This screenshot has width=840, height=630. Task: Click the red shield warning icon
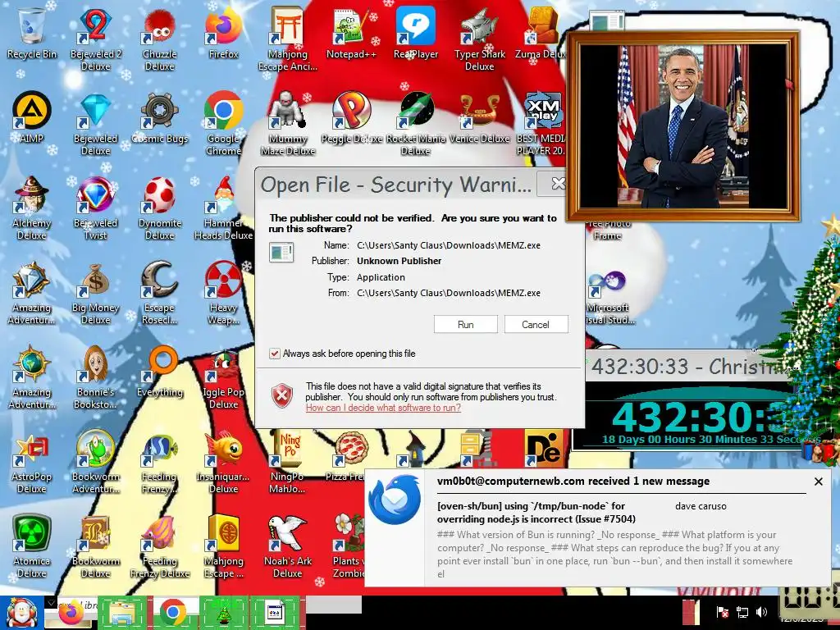point(282,395)
